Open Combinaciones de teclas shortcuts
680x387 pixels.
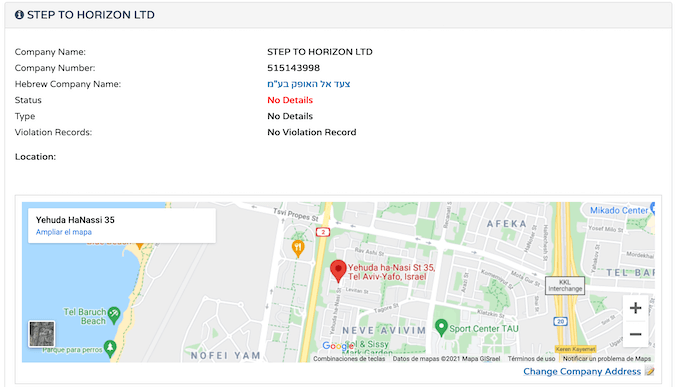349,359
